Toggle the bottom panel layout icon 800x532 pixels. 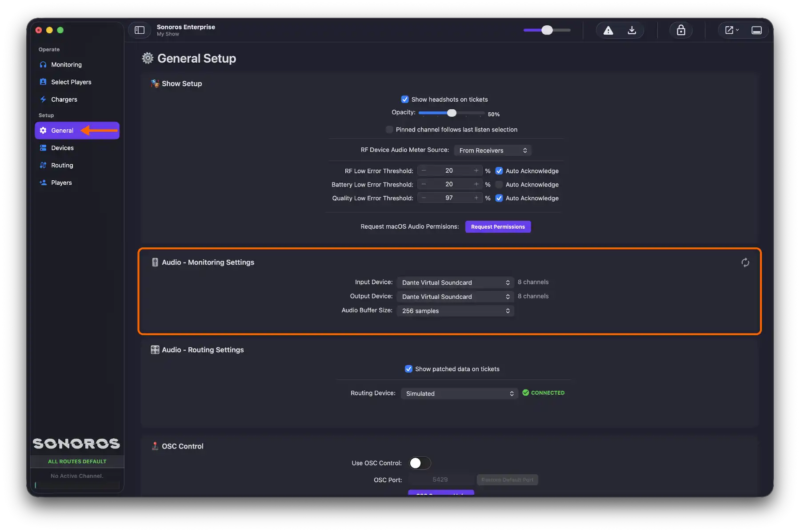click(756, 30)
